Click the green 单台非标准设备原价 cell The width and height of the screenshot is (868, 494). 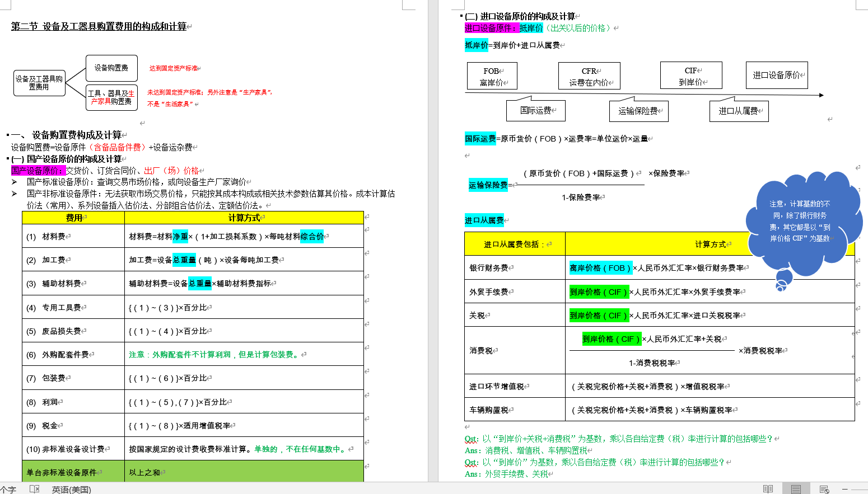click(x=73, y=472)
